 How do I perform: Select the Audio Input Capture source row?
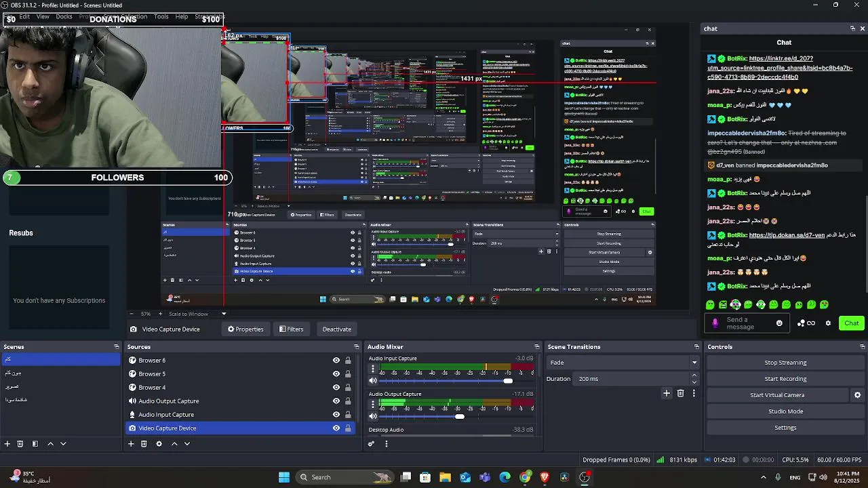pyautogui.click(x=241, y=415)
